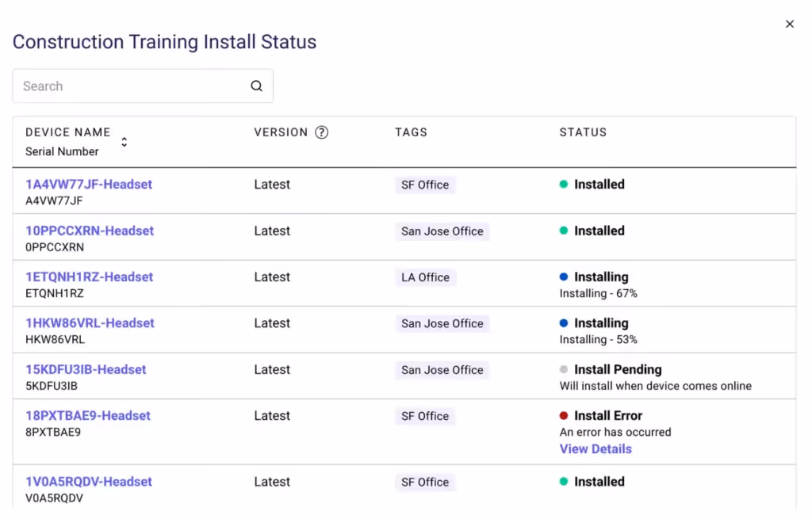Screen dimensions: 812x519
Task: Click the VERSION column header
Action: (281, 132)
